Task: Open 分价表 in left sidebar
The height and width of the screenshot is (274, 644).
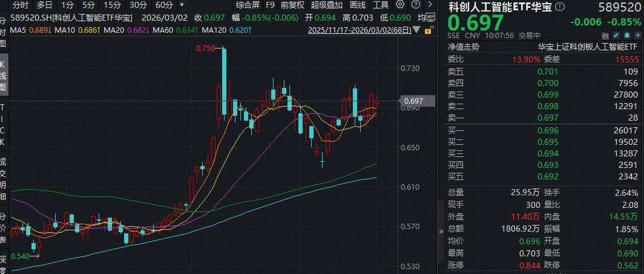Action: click(3, 227)
